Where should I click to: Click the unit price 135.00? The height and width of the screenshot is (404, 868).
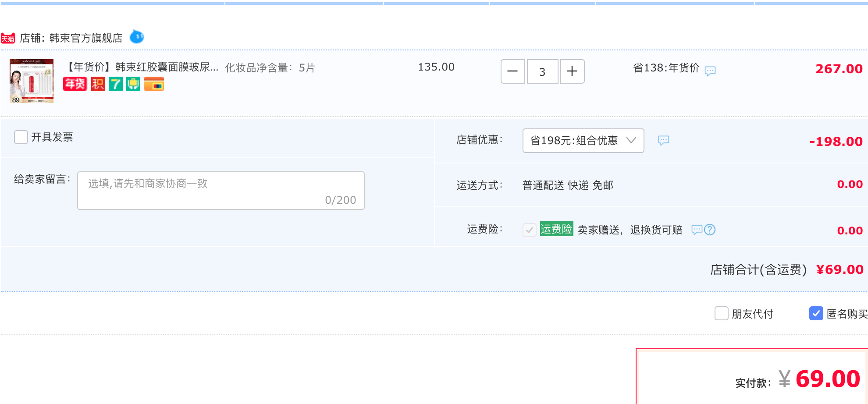pos(436,67)
